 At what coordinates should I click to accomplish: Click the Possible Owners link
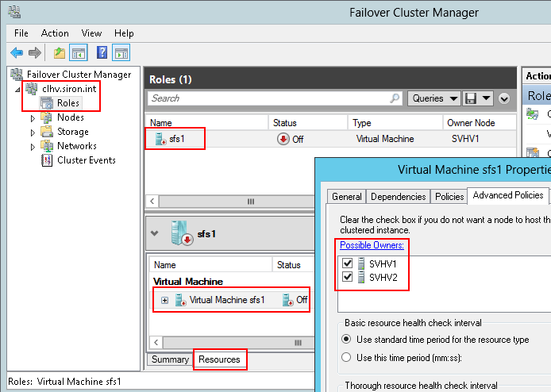click(x=372, y=245)
